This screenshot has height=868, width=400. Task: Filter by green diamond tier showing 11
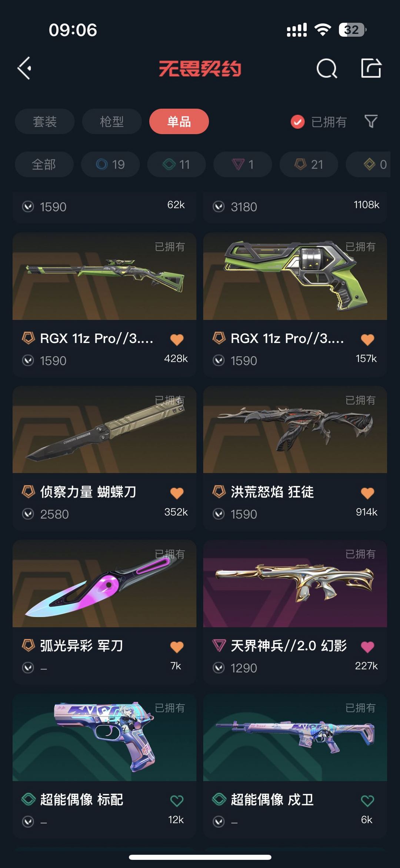[177, 164]
